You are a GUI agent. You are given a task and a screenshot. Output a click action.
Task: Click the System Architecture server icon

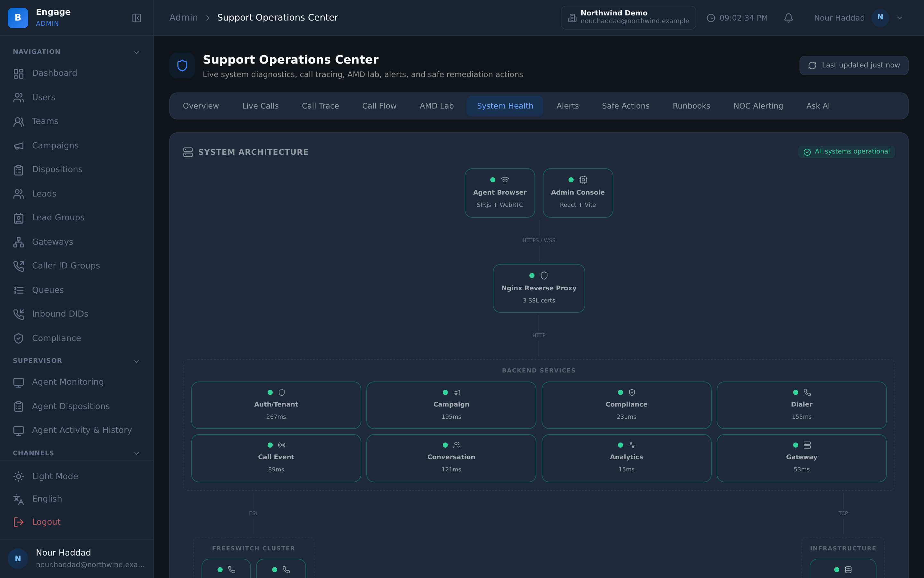click(x=188, y=152)
